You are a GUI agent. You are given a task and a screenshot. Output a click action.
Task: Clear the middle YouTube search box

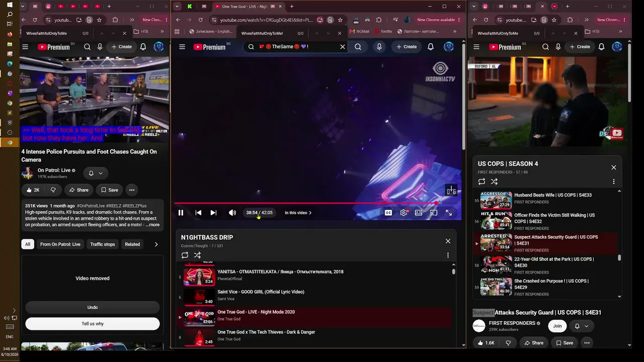coord(343,47)
